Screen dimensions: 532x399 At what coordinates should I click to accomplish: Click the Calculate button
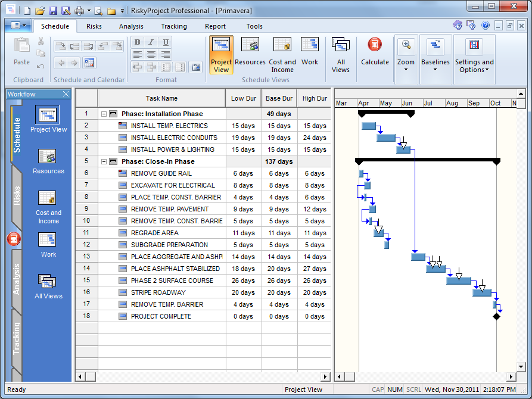pyautogui.click(x=375, y=52)
